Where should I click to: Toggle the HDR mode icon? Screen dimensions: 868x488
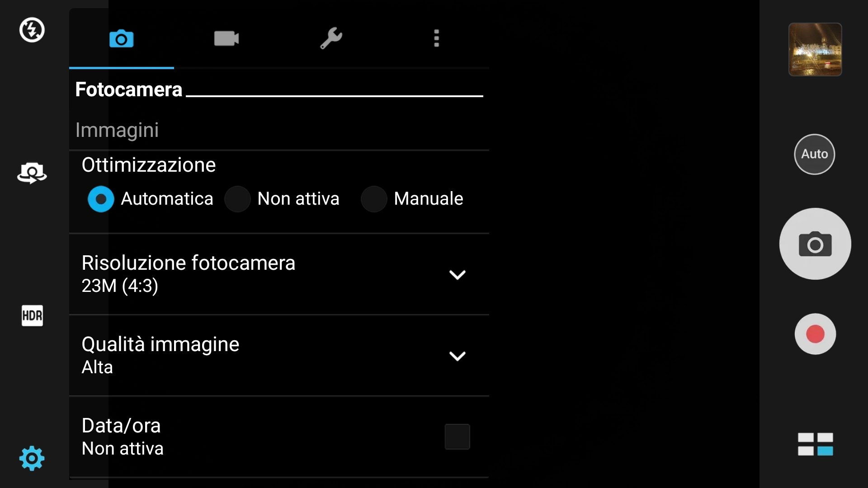click(32, 315)
